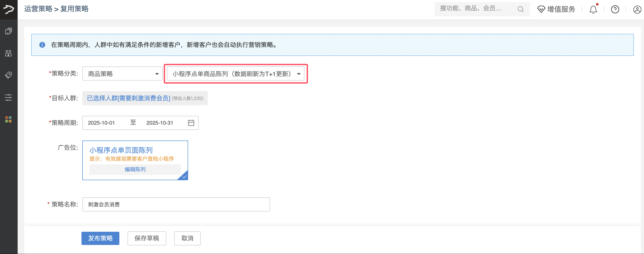The height and width of the screenshot is (254, 644).
Task: Click the 发布策略 button
Action: tap(100, 238)
